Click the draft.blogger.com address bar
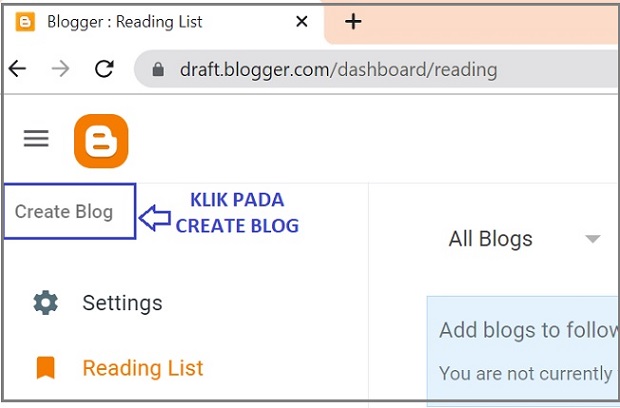The width and height of the screenshot is (620, 408). point(338,70)
